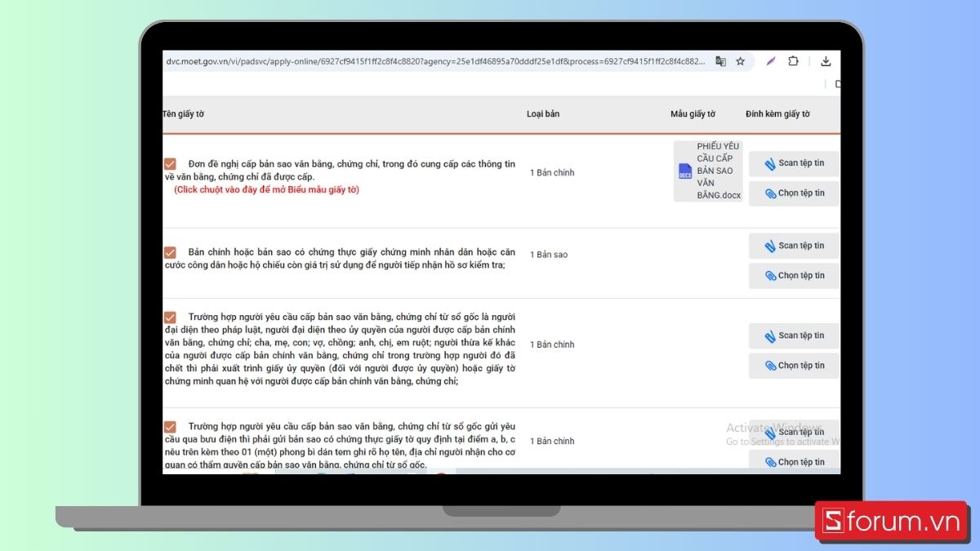Click '1 Bản chính' in the Đơn đề nghị row

pyautogui.click(x=552, y=173)
